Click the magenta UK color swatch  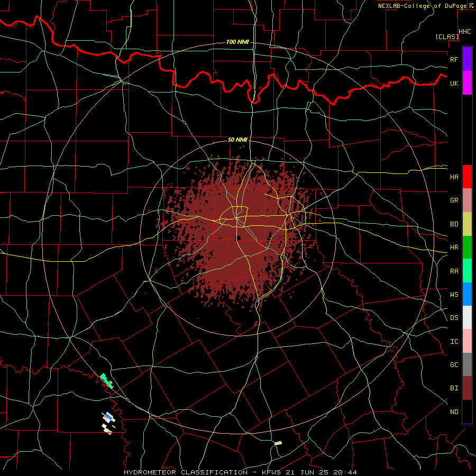point(467,83)
